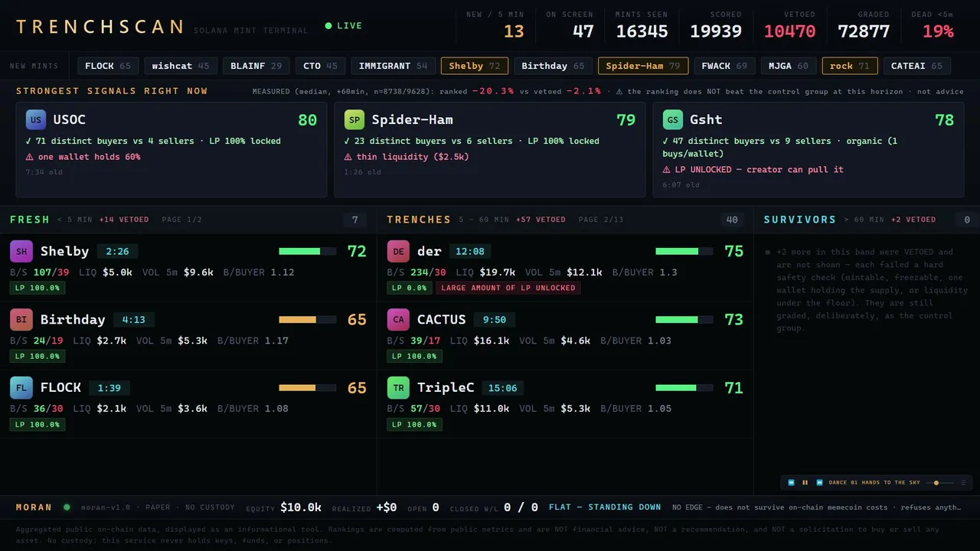Screen dimensions: 980x551
Task: Click the Gsht GS avatar icon
Action: point(673,120)
